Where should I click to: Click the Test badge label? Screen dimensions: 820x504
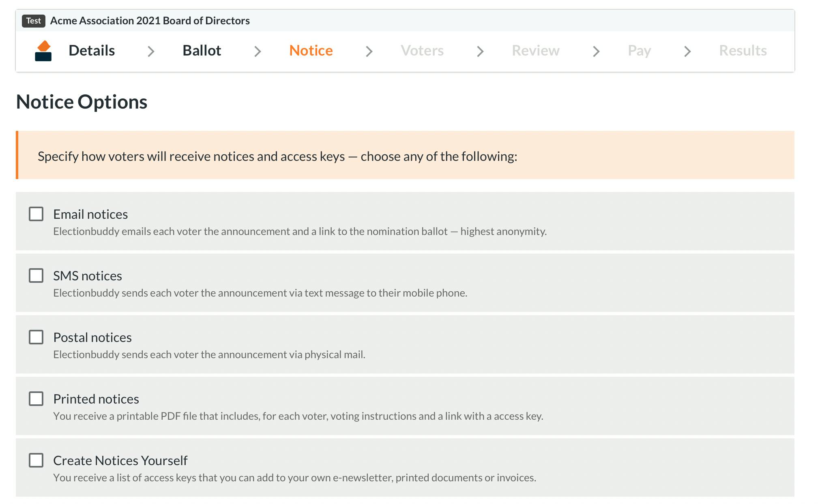(x=33, y=21)
